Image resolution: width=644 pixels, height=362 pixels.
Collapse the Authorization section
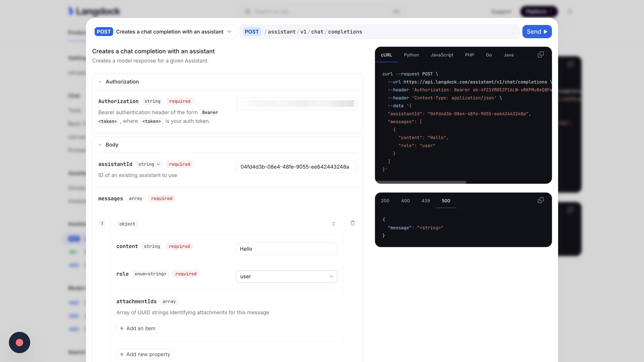(100, 82)
